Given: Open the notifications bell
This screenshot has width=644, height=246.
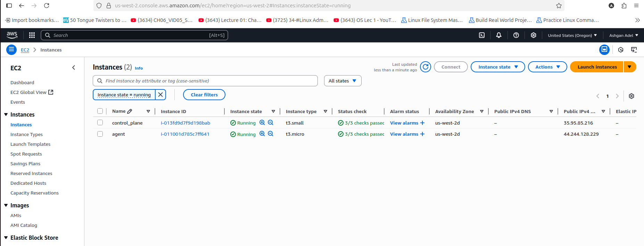Looking at the screenshot, I should coord(499,35).
